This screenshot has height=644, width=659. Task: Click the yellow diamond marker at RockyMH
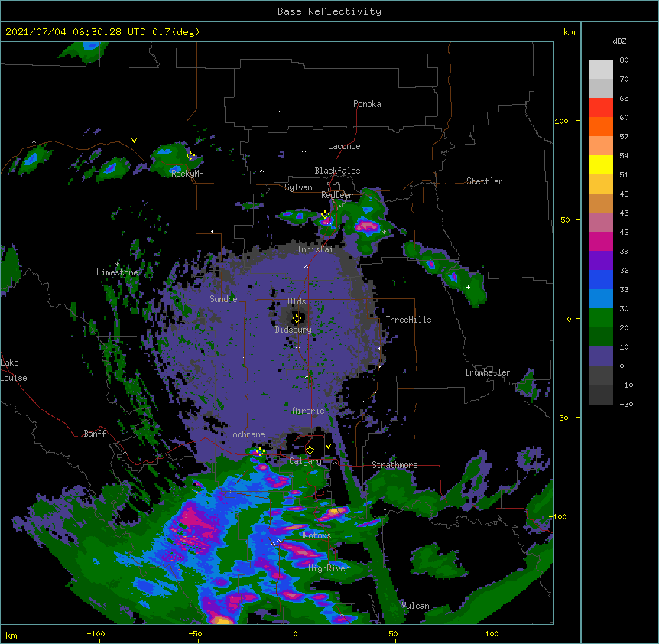(191, 155)
